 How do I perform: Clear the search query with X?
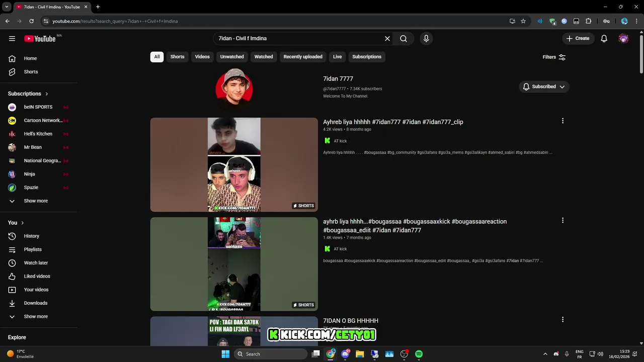[x=387, y=38]
